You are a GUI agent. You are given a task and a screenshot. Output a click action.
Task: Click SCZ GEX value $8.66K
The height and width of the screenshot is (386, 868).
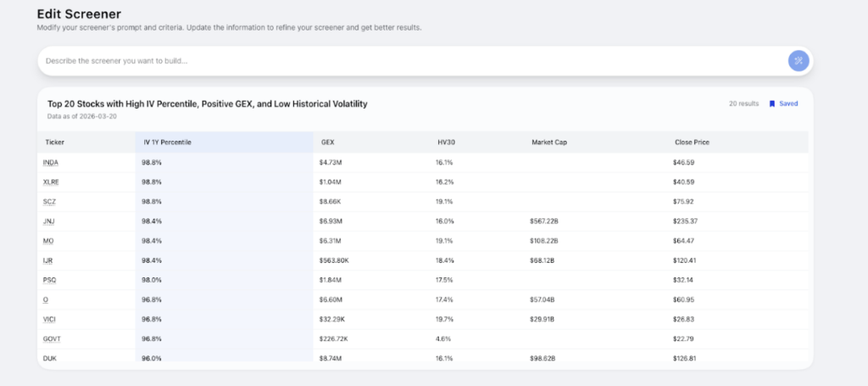[x=330, y=202]
